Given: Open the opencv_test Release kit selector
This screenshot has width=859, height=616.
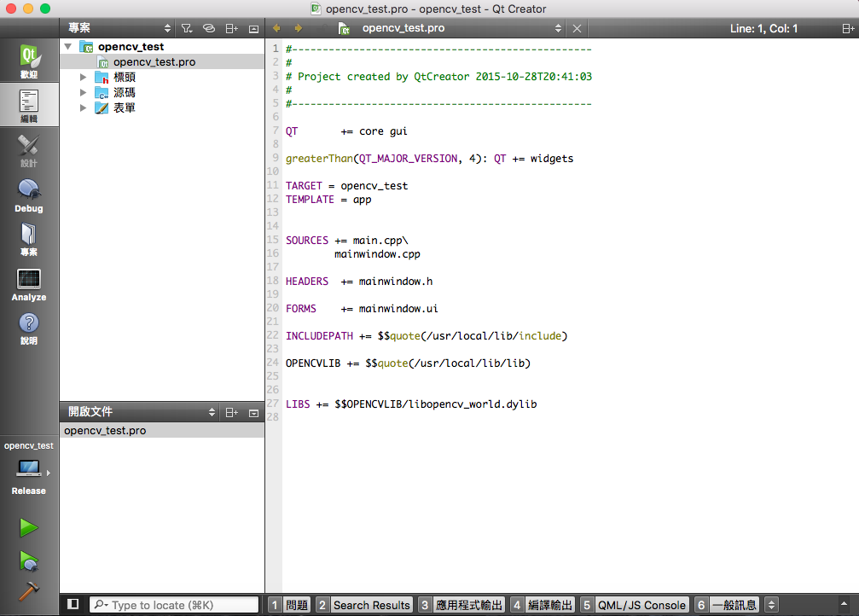Looking at the screenshot, I should point(29,469).
